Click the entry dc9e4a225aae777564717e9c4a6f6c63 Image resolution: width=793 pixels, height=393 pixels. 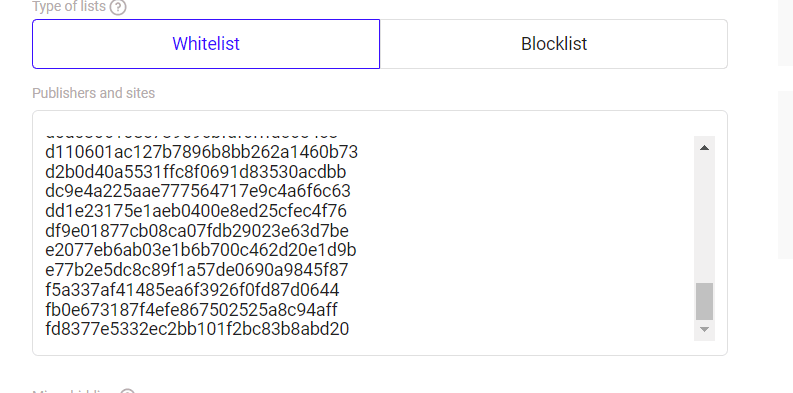198,191
